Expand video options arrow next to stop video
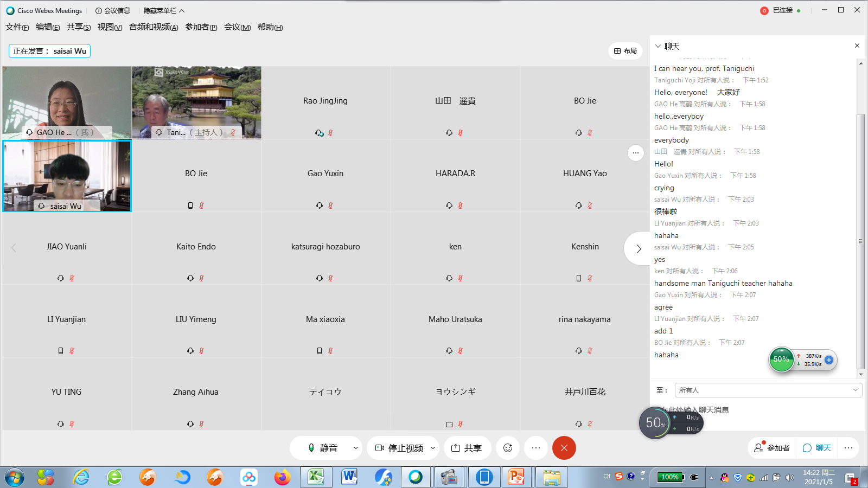The height and width of the screenshot is (488, 868). (x=433, y=448)
